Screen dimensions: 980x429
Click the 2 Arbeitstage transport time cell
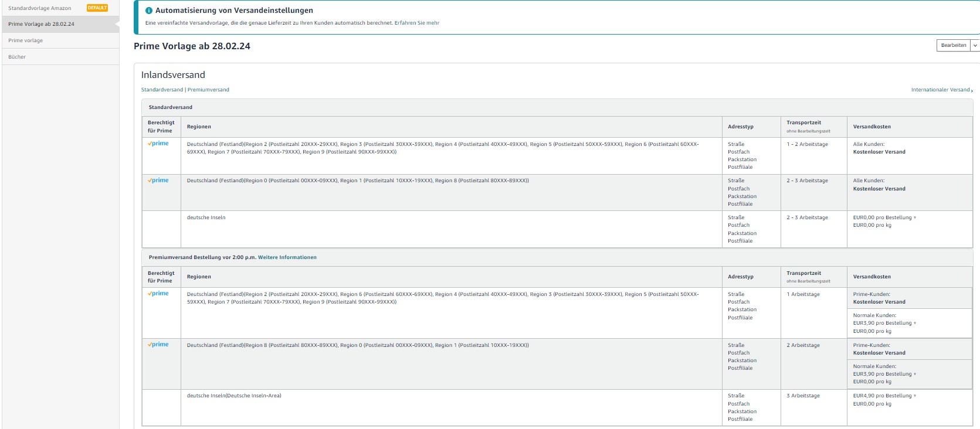813,364
